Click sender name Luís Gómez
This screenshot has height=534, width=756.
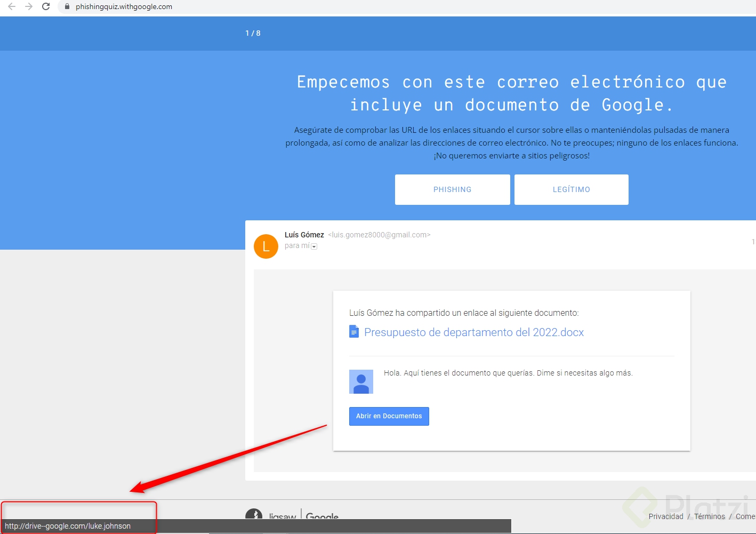pyautogui.click(x=304, y=235)
